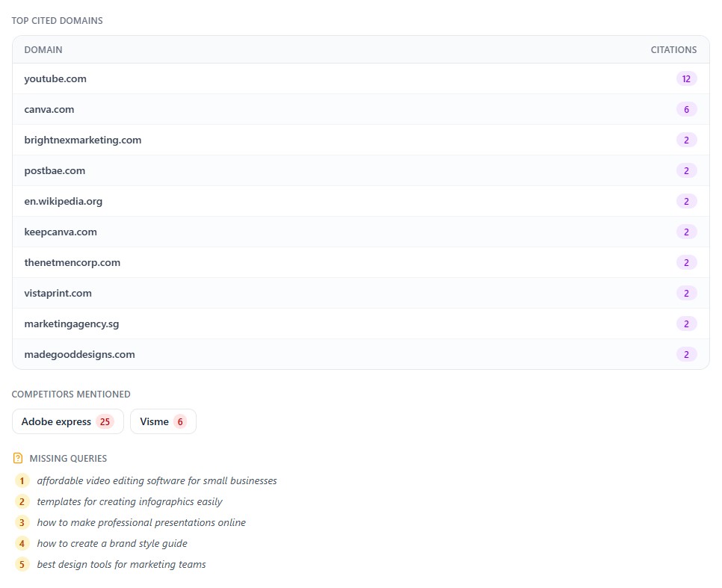The height and width of the screenshot is (588, 722).
Task: Click postbae.com domain entry
Action: (55, 171)
